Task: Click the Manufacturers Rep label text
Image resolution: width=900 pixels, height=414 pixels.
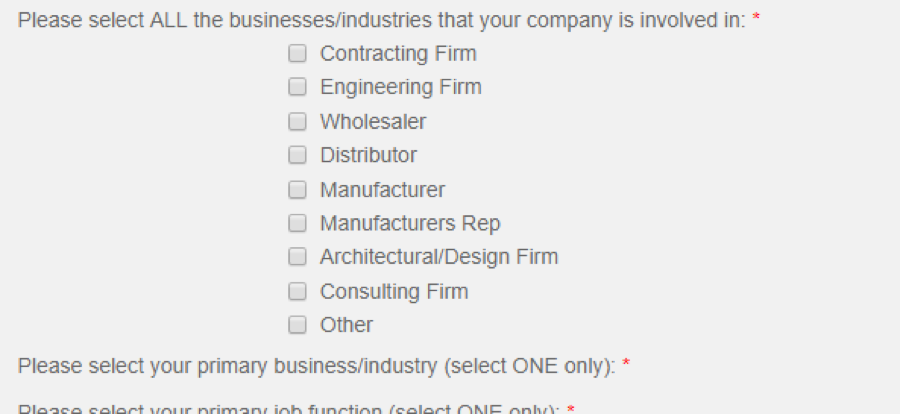Action: [x=410, y=223]
